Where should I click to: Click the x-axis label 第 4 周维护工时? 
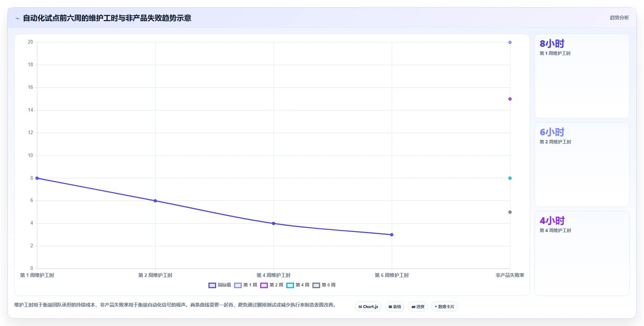pyautogui.click(x=273, y=275)
